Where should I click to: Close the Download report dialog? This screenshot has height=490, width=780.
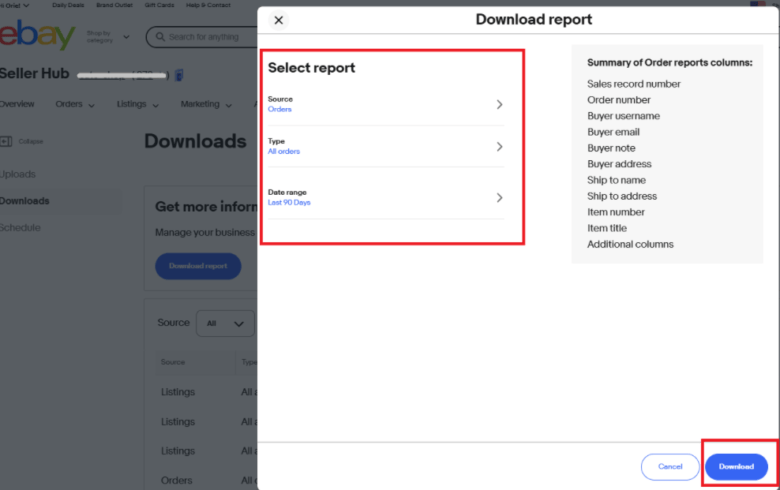click(278, 20)
